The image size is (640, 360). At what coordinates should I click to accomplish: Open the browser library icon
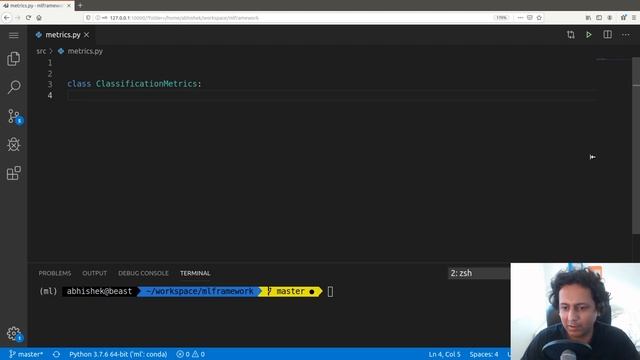click(588, 18)
